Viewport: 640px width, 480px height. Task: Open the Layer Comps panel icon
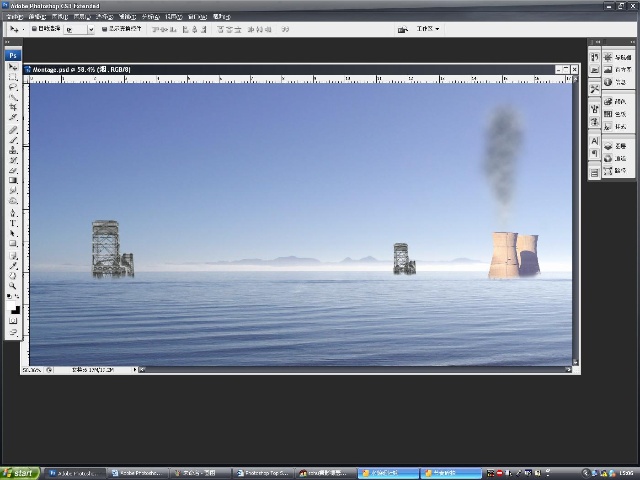(594, 173)
